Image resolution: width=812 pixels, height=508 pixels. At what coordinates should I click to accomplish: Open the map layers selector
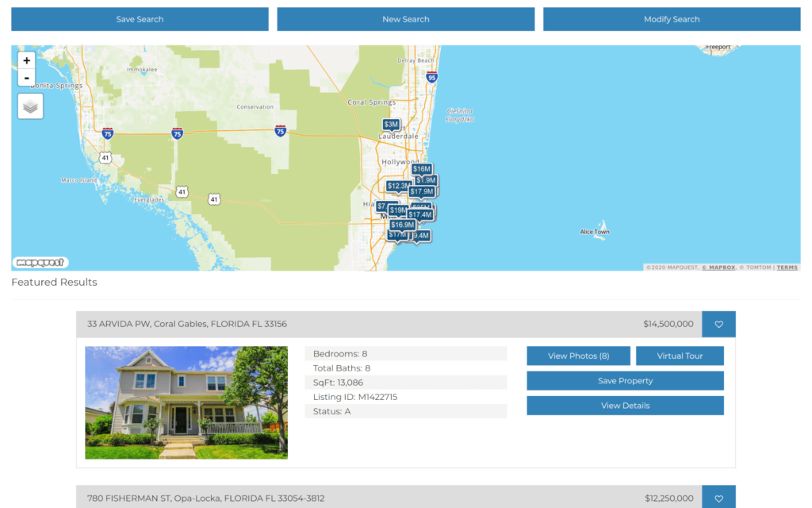coord(31,106)
